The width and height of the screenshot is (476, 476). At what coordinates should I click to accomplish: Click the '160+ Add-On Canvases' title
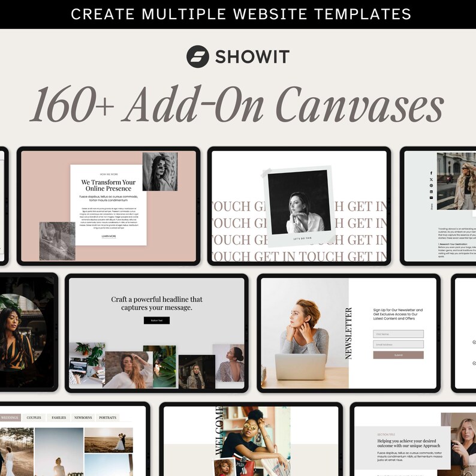237,105
